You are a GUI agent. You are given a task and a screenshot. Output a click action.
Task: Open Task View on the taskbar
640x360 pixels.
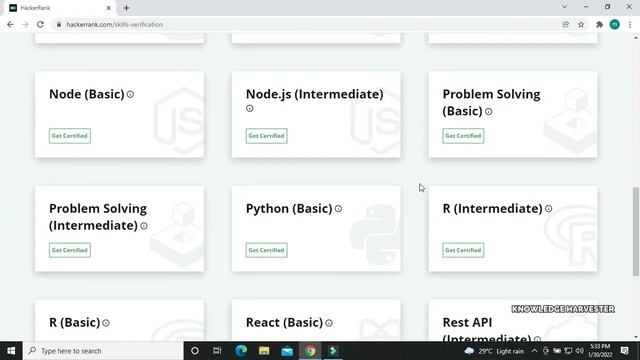(x=217, y=351)
